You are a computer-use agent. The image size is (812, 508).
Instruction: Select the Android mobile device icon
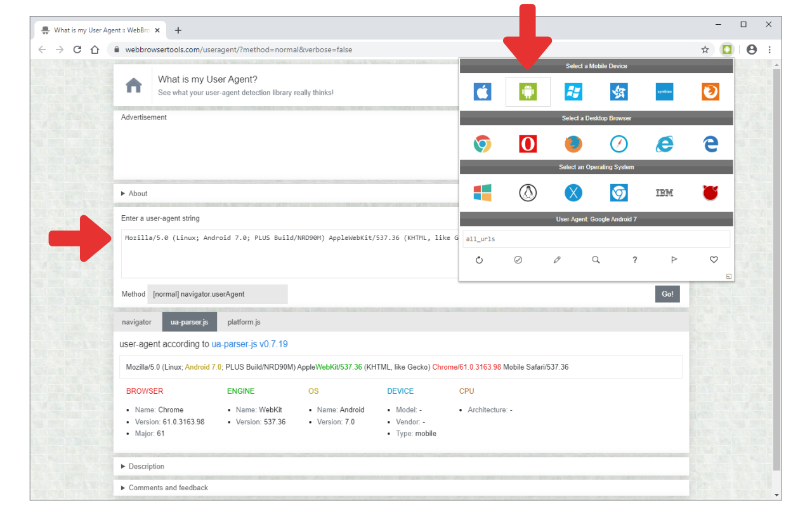528,91
